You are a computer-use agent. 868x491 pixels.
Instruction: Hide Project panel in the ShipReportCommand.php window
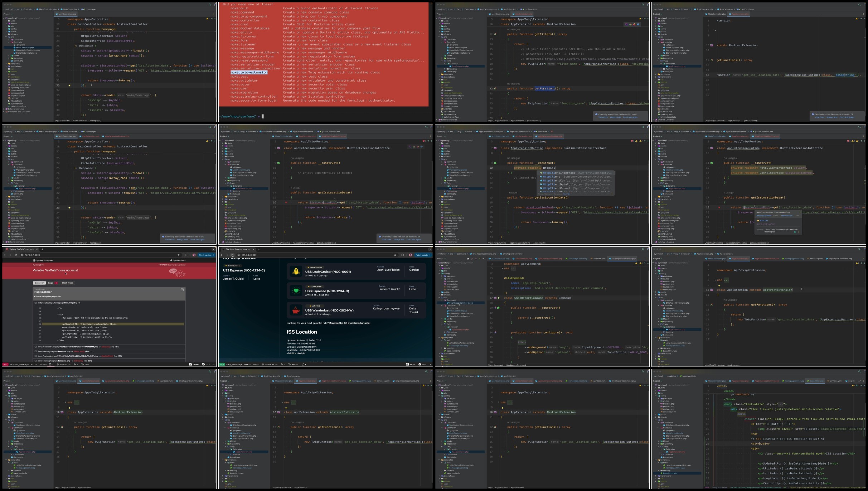click(x=483, y=259)
